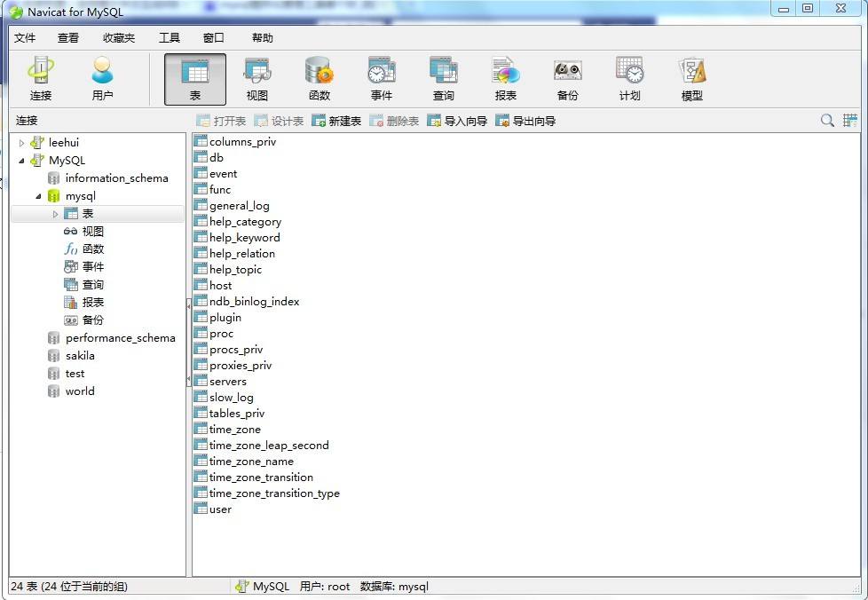868x600 pixels.
Task: Open the 工具 menu
Action: click(170, 37)
